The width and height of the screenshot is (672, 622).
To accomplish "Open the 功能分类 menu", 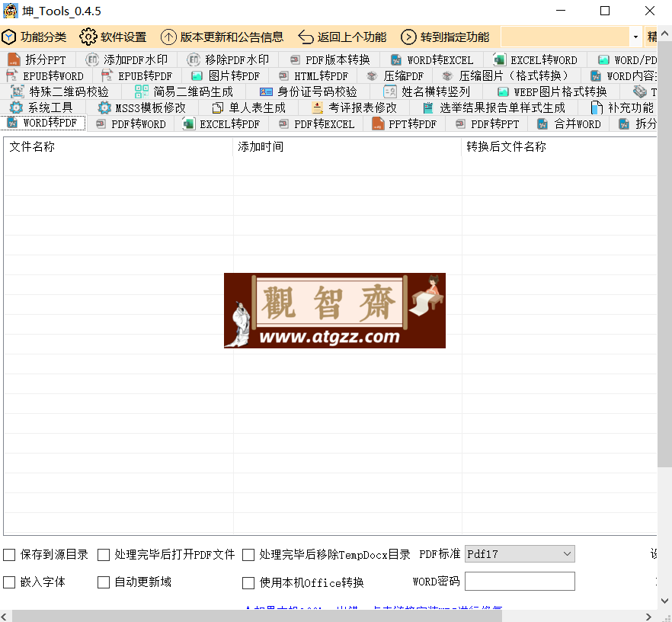I will pos(34,37).
